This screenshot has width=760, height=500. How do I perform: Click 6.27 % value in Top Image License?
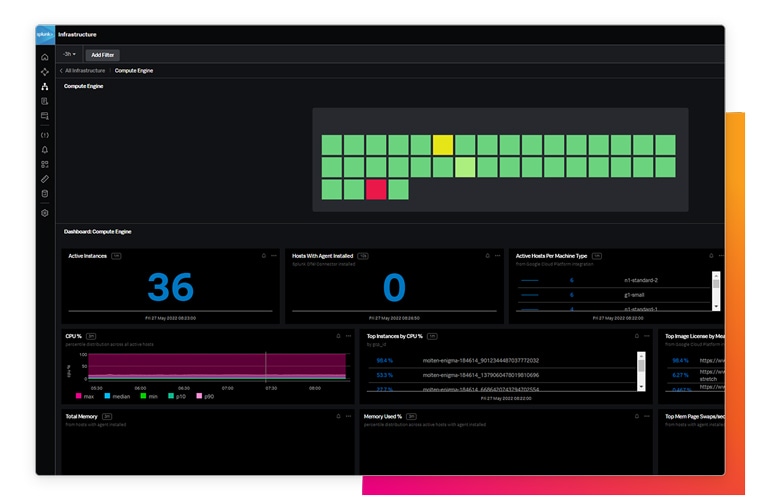point(680,375)
